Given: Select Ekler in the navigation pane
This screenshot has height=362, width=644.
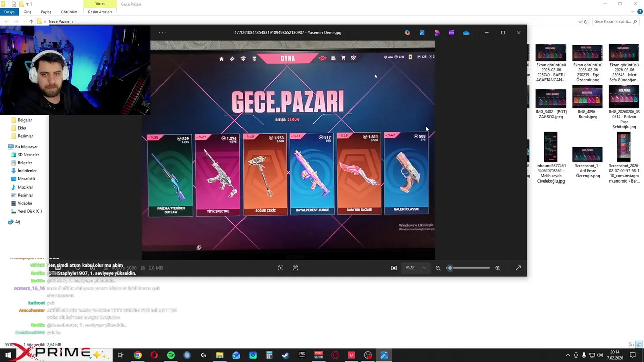Looking at the screenshot, I should 22,128.
